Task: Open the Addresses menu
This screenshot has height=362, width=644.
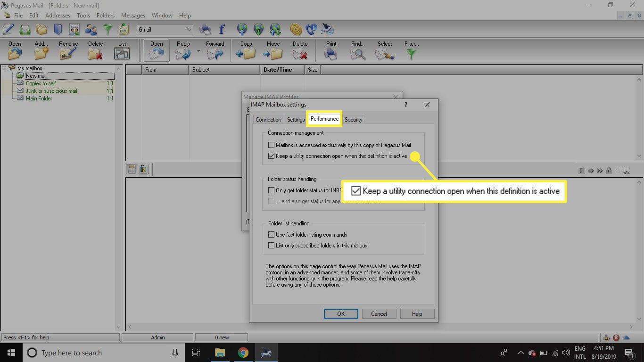Action: (x=58, y=16)
